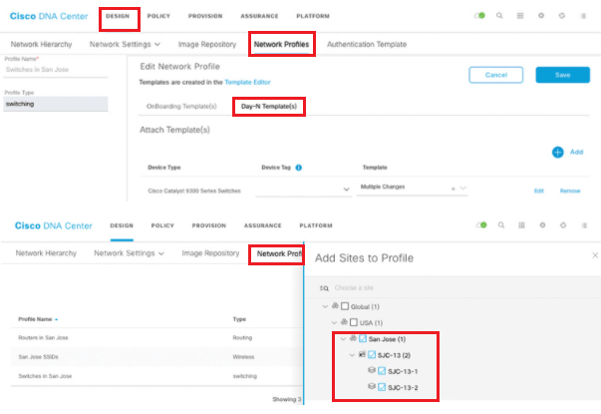Click help circle icon in the bottom screenshot header
The image size is (601, 414).
pyautogui.click(x=563, y=225)
